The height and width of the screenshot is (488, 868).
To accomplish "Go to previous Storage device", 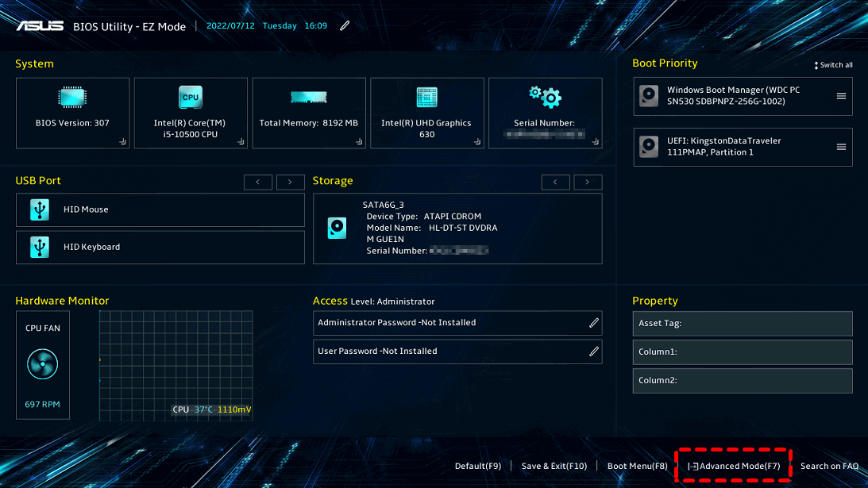I will coord(556,183).
